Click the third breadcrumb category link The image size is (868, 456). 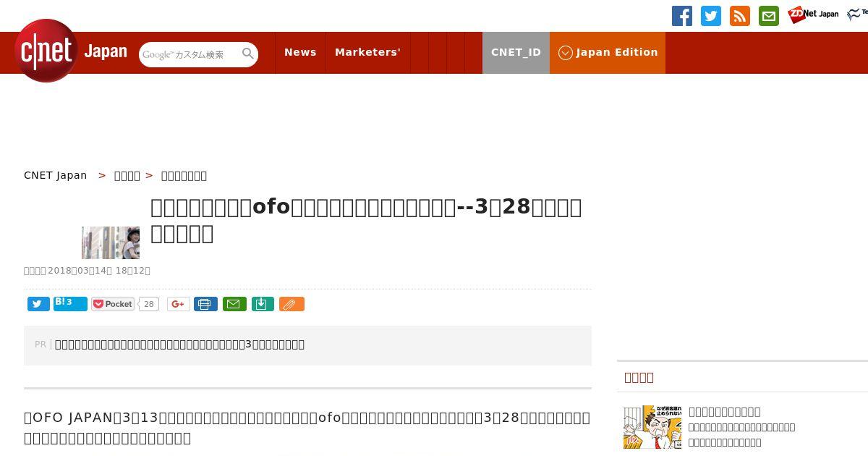point(184,175)
